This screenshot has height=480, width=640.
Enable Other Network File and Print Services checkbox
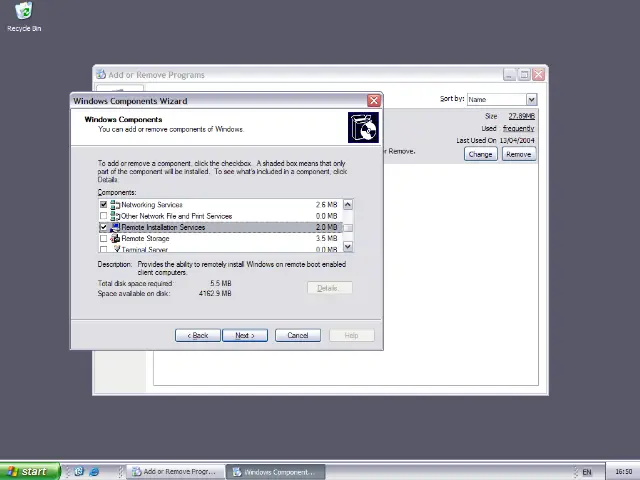point(103,216)
